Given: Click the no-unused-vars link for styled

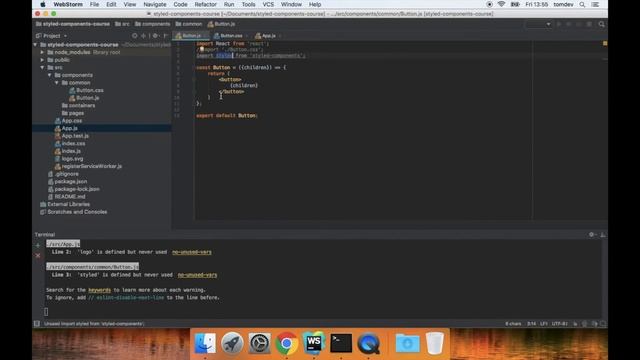Looking at the screenshot, I should click(x=198, y=275).
